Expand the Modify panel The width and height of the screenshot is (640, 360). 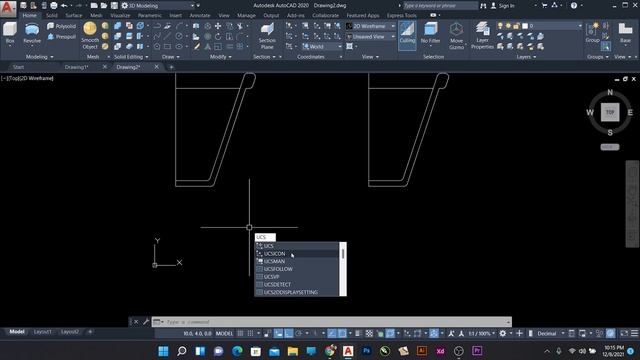tap(221, 57)
